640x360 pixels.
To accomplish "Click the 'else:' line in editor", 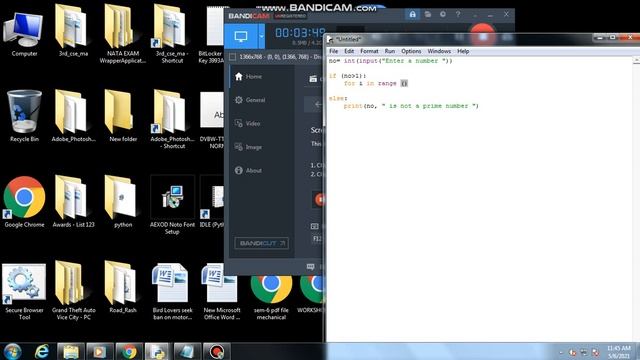I will pyautogui.click(x=338, y=98).
